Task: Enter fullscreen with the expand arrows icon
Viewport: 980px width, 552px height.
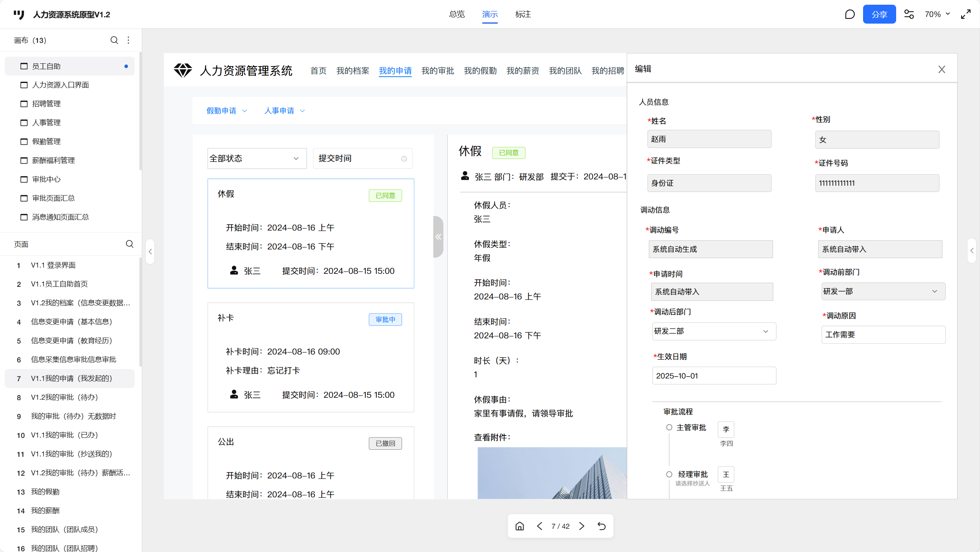Action: [x=965, y=15]
